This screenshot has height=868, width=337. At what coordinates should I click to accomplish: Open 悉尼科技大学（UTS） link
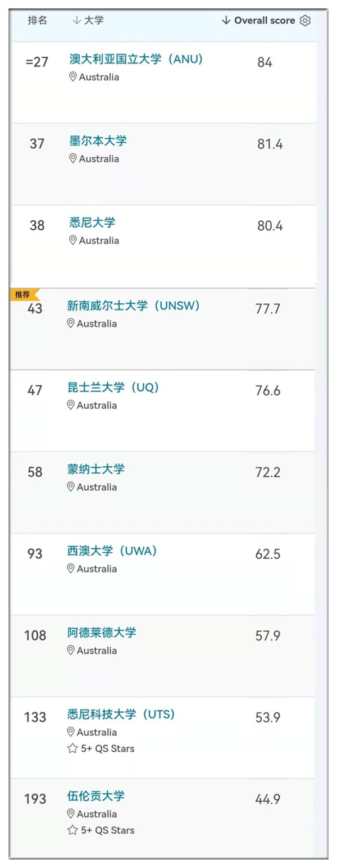(121, 715)
